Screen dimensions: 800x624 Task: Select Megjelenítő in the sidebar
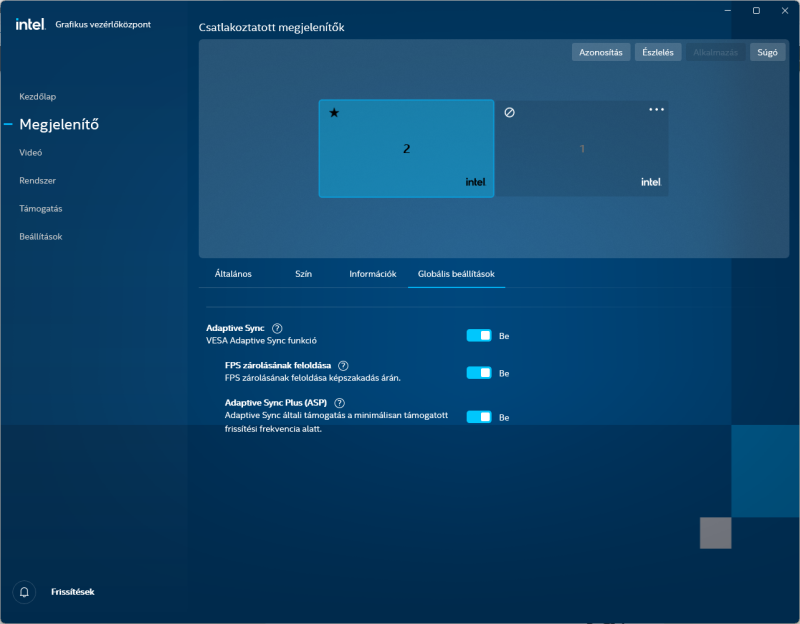[x=59, y=124]
